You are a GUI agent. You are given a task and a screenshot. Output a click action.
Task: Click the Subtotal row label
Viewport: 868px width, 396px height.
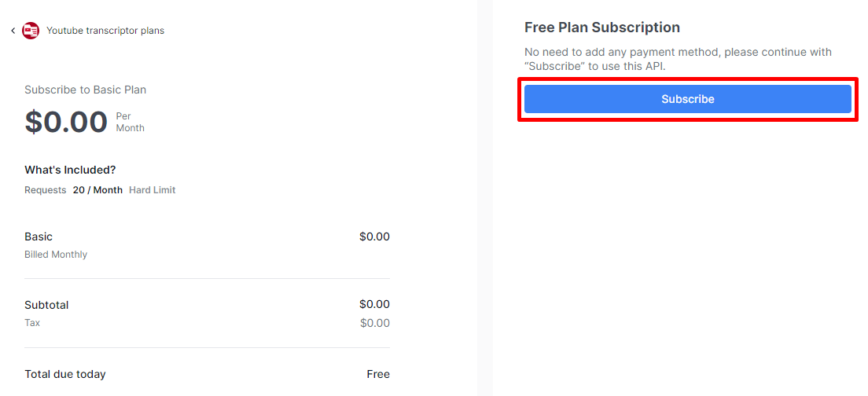pyautogui.click(x=46, y=306)
